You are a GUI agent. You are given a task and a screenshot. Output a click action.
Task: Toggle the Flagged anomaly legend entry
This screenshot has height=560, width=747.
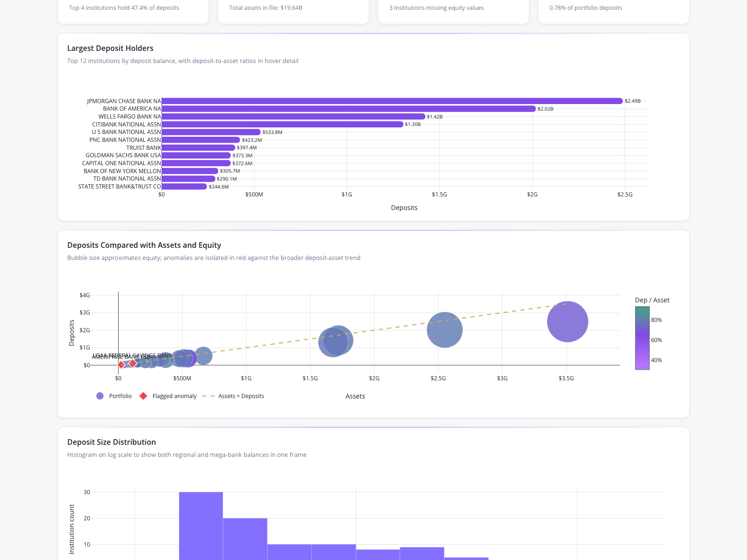click(168, 396)
